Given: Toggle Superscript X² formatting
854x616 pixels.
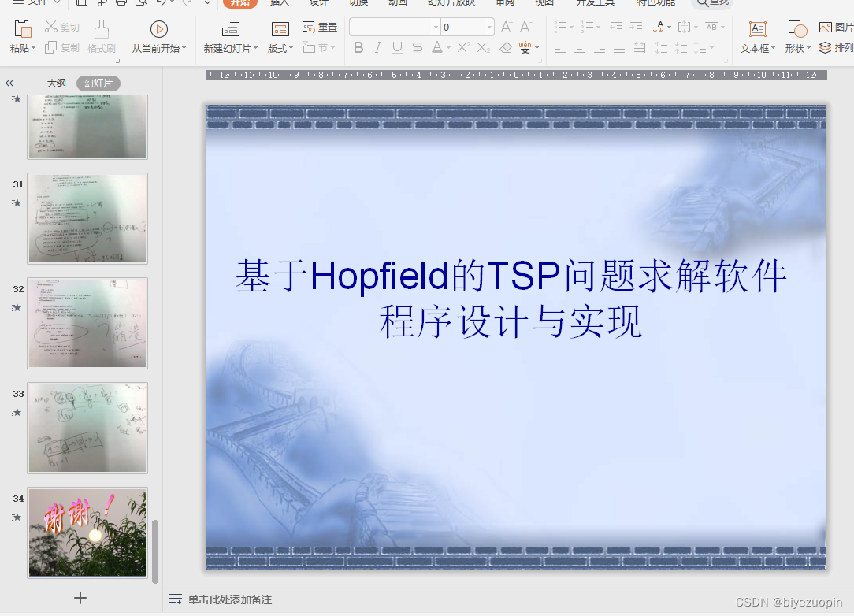Looking at the screenshot, I should coord(463,47).
